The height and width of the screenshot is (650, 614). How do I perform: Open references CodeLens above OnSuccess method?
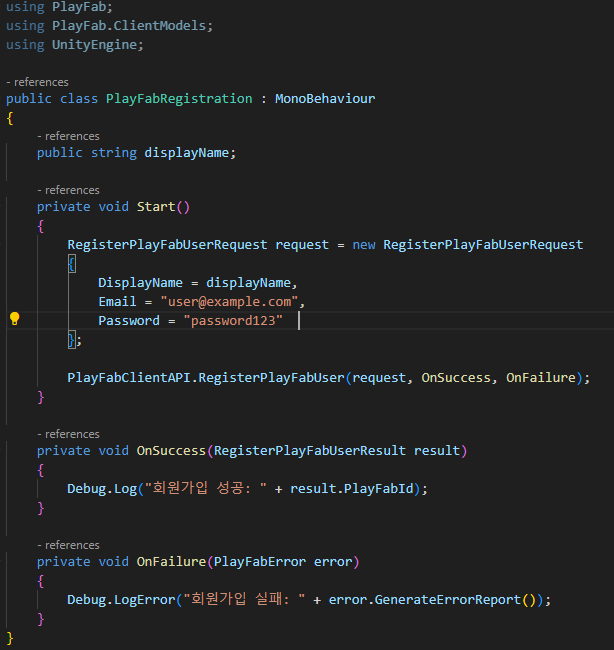pyautogui.click(x=68, y=434)
